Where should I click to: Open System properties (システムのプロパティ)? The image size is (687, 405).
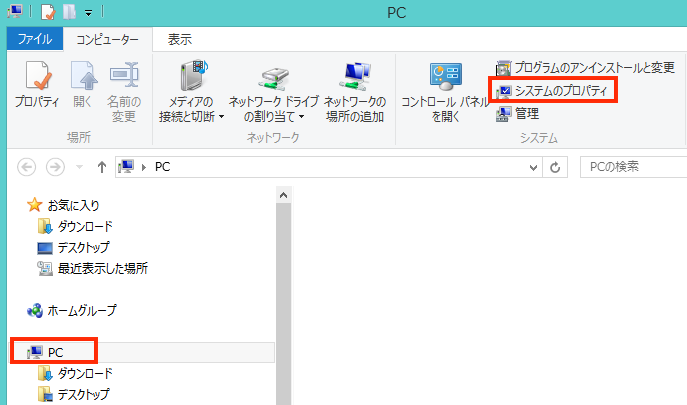click(x=552, y=90)
